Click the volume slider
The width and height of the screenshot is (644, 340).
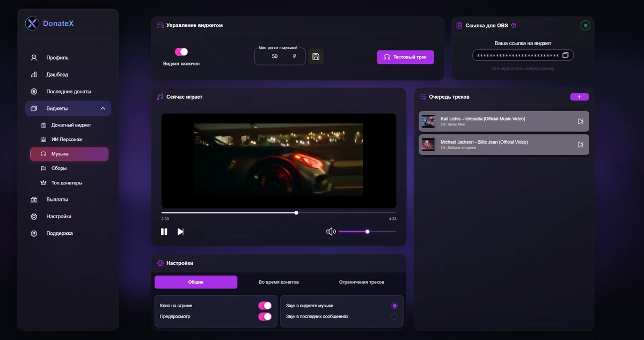click(368, 232)
